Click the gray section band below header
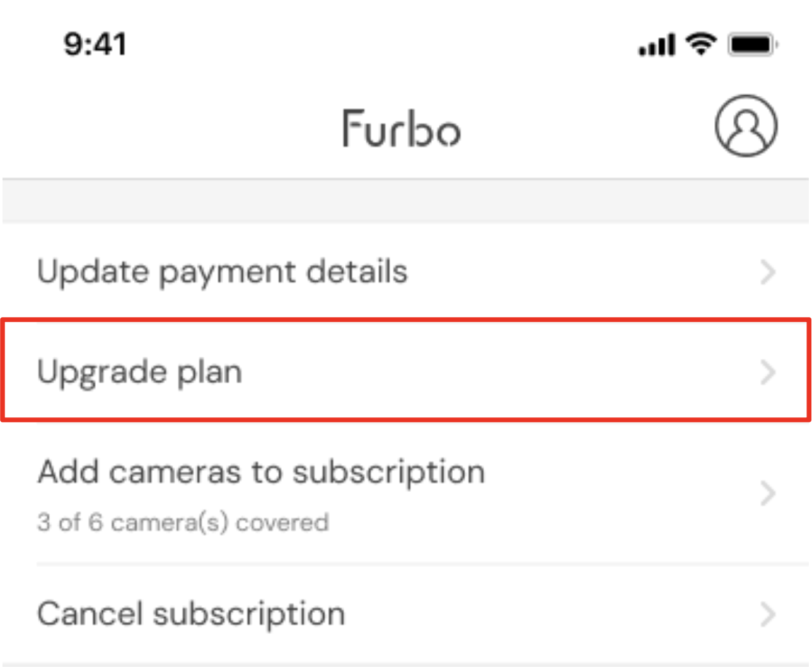This screenshot has width=812, height=667. tap(406, 202)
